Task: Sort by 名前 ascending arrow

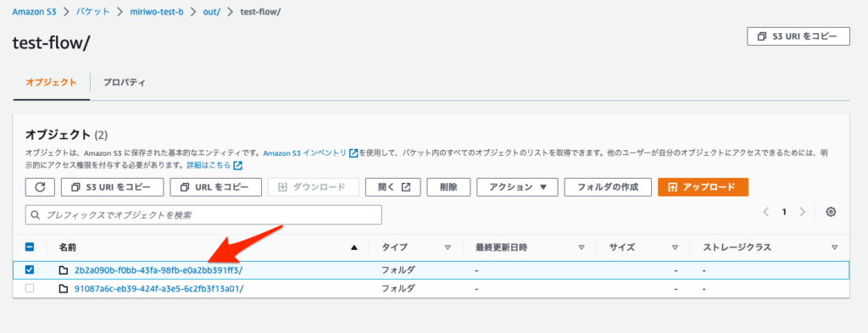Action: coord(354,247)
